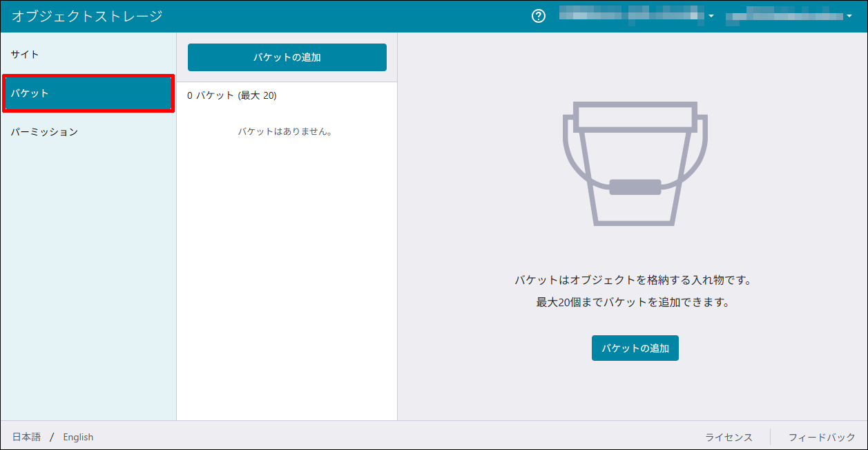This screenshot has width=868, height=450.
Task: Click the left blurred account name in header
Action: click(632, 15)
